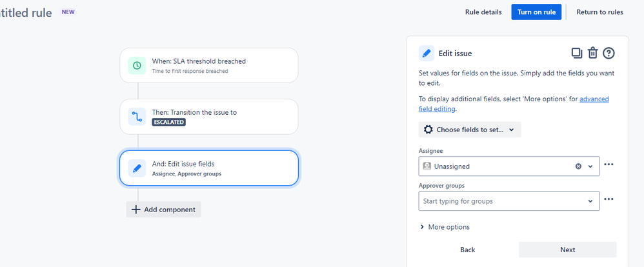Open help question mark icon

point(609,53)
